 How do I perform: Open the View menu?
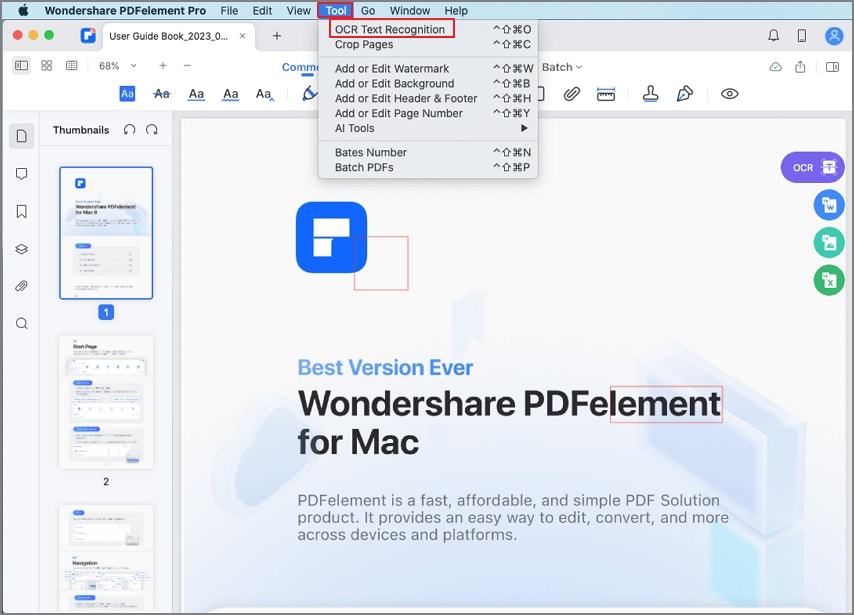[298, 10]
